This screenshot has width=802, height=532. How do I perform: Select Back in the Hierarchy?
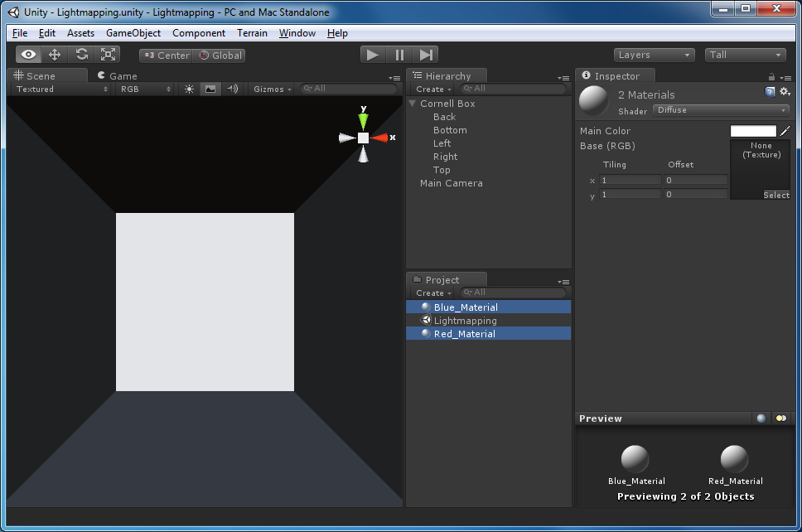coord(444,117)
